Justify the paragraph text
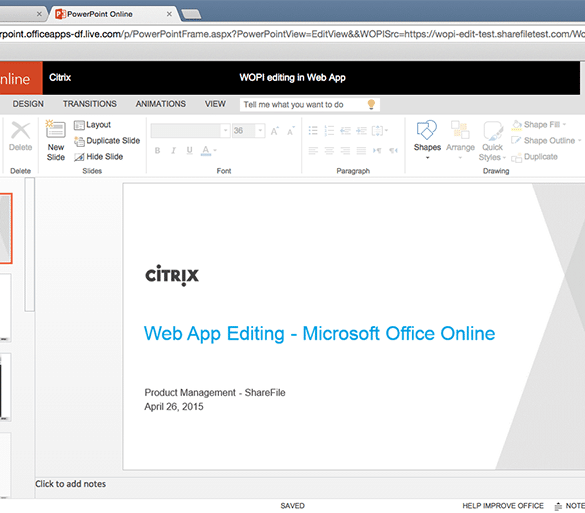This screenshot has width=585, height=513. (361, 150)
